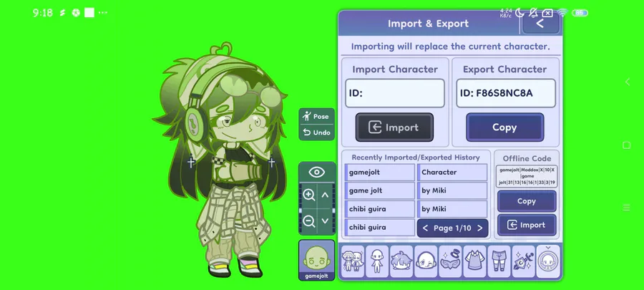Open the pants clothing tab
This screenshot has width=644, height=290.
click(499, 261)
